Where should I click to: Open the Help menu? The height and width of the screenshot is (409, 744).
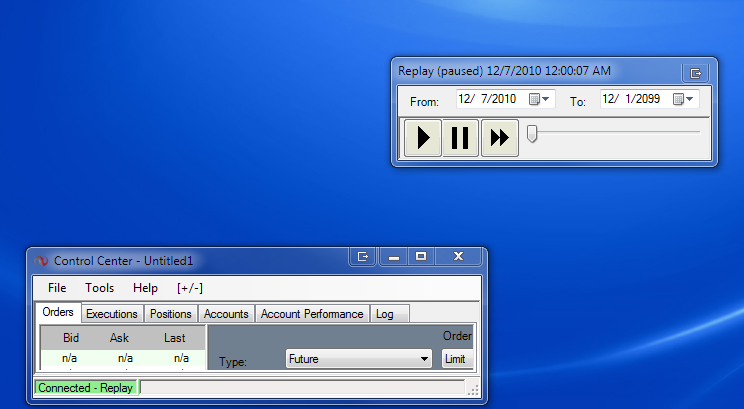coord(145,288)
